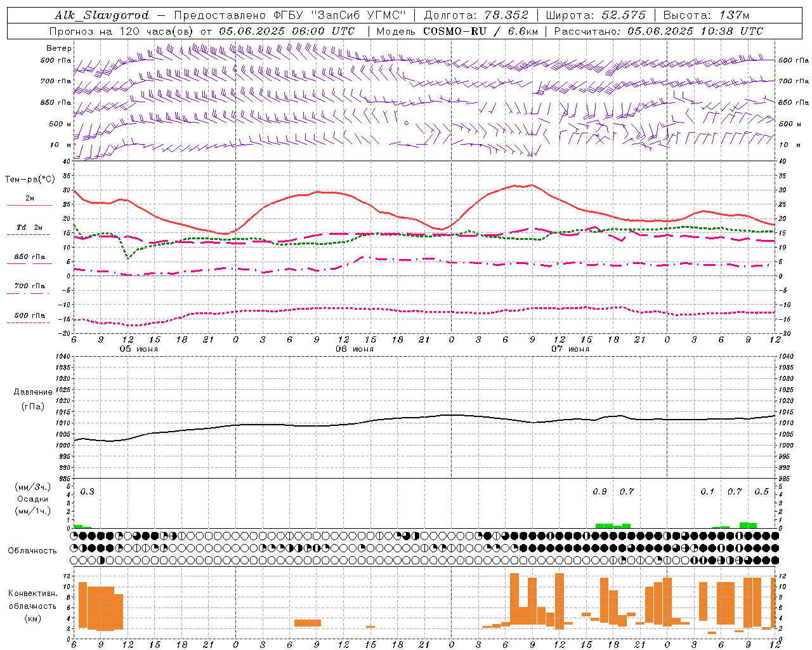Click the longitude value Долгота: 78.352
812x650 pixels.
(476, 15)
